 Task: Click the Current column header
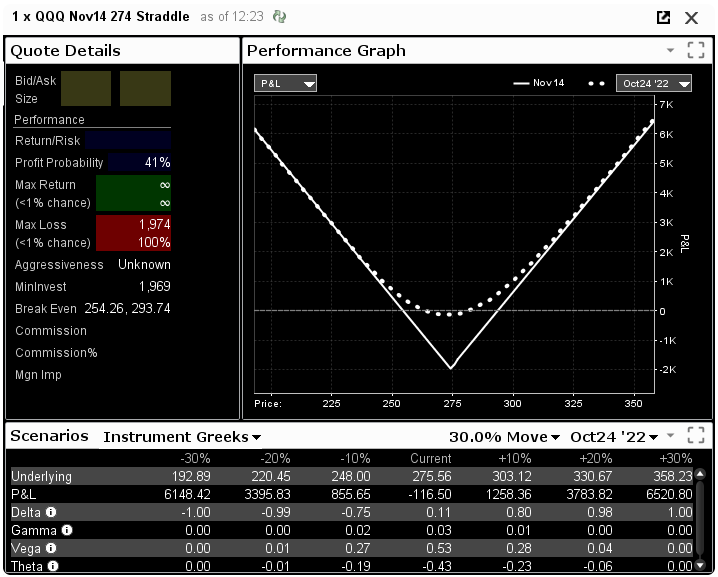[x=430, y=458]
